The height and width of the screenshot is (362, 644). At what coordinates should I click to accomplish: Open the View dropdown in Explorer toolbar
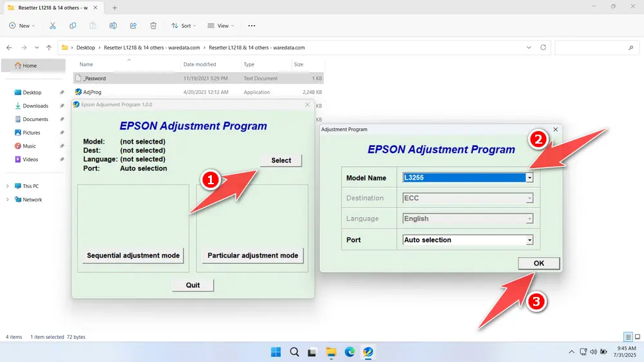click(220, 26)
